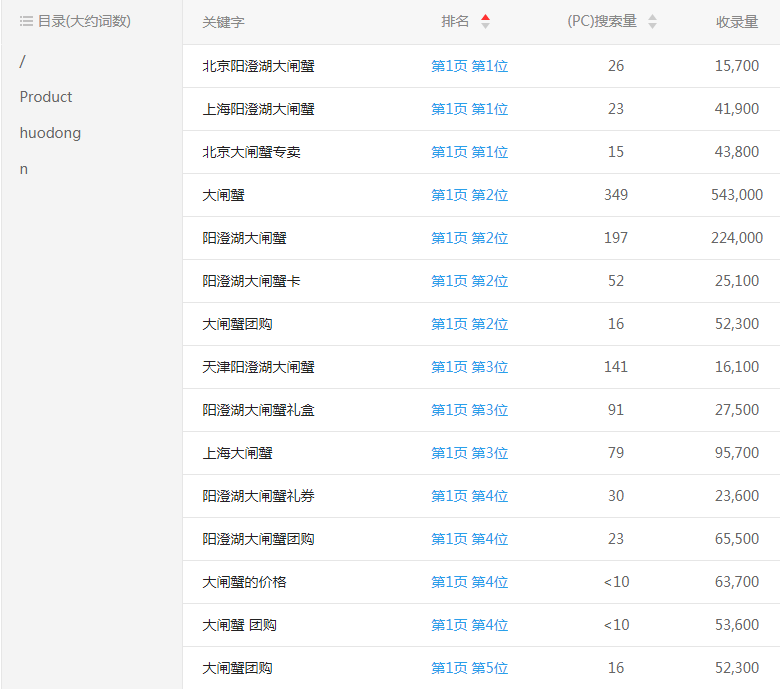
Task: Click the sort arrows next to (PC)搜索量
Action: 652,21
